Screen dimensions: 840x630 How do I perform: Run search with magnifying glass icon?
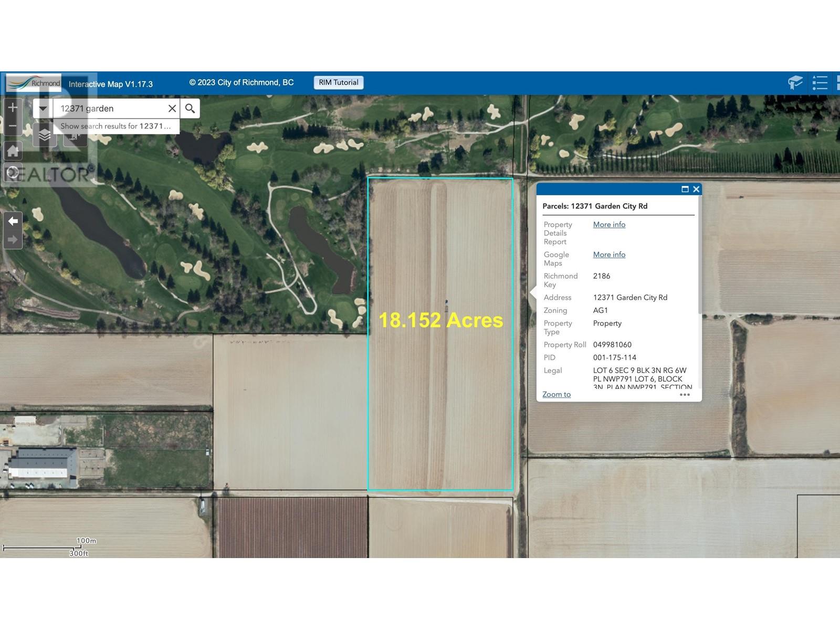pos(190,109)
